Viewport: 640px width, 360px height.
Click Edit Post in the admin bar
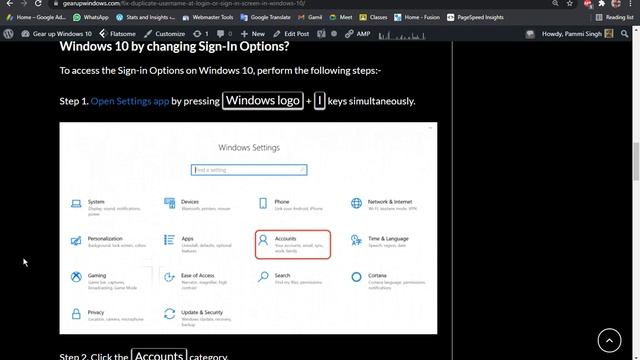pyautogui.click(x=291, y=34)
